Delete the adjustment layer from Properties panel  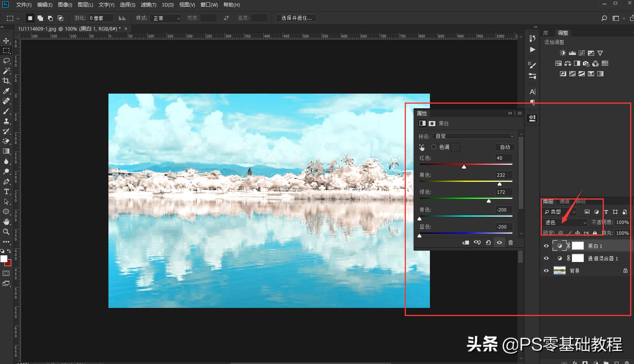pos(510,243)
